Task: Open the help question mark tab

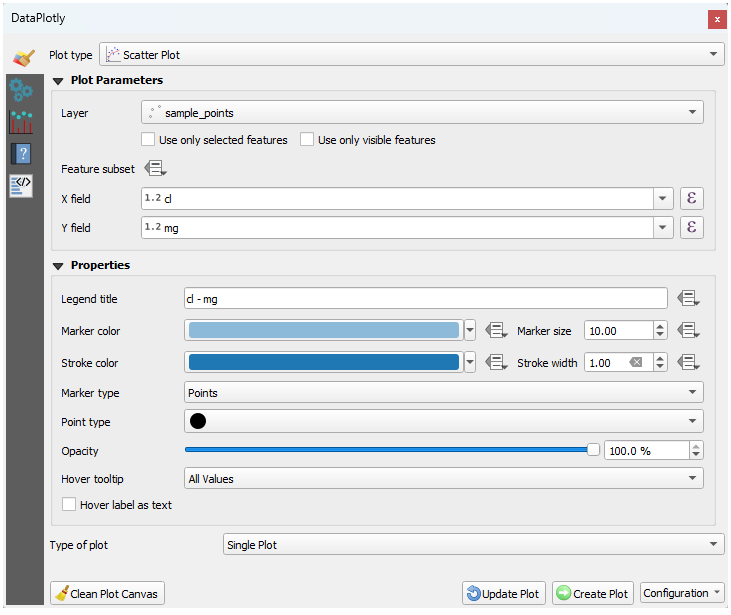Action: (21, 154)
